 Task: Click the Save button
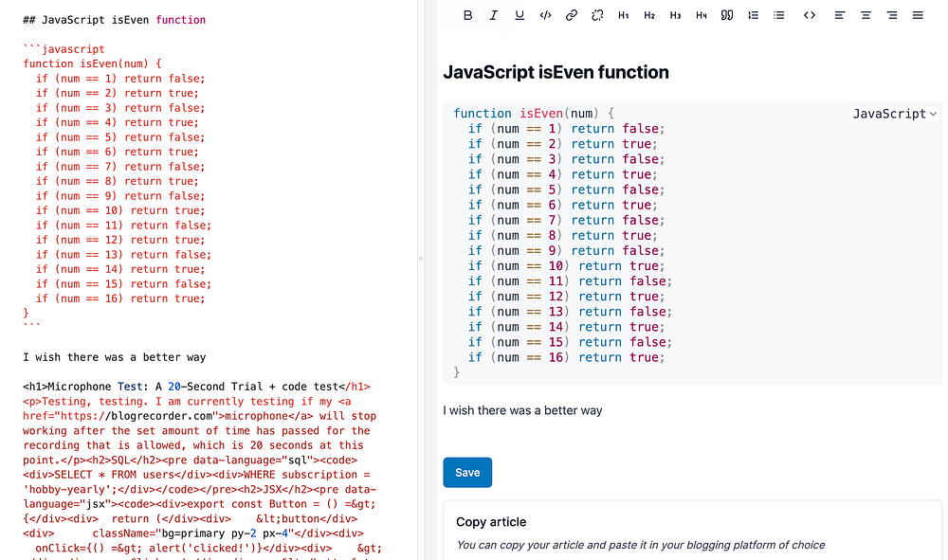467,473
